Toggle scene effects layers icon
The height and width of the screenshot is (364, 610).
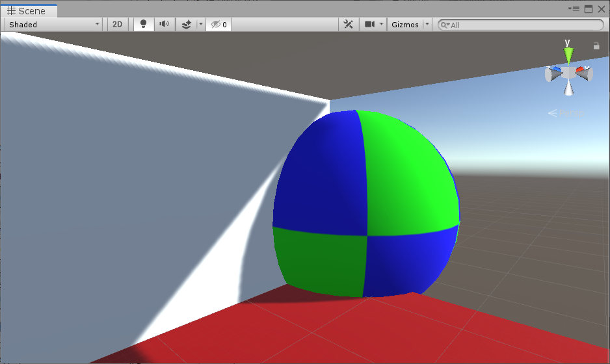pyautogui.click(x=186, y=24)
